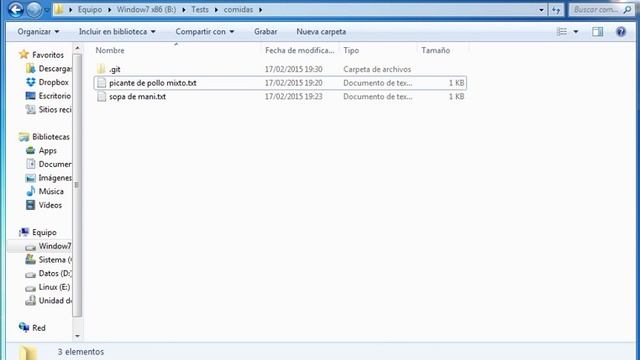Screen dimensions: 640x360
Task: Click the .git folder name
Action: click(115, 69)
